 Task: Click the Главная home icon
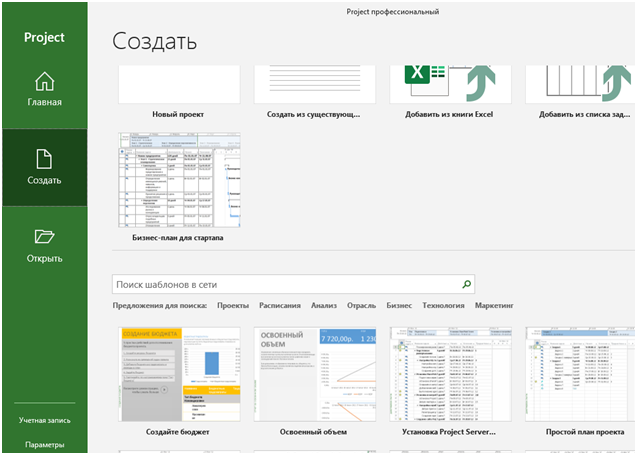(x=44, y=81)
